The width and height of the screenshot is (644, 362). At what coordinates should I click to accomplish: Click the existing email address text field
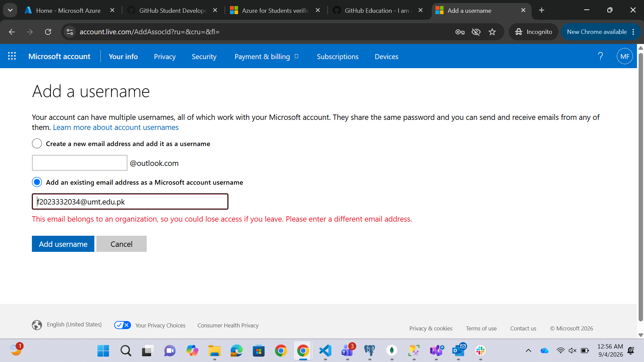pos(130,201)
